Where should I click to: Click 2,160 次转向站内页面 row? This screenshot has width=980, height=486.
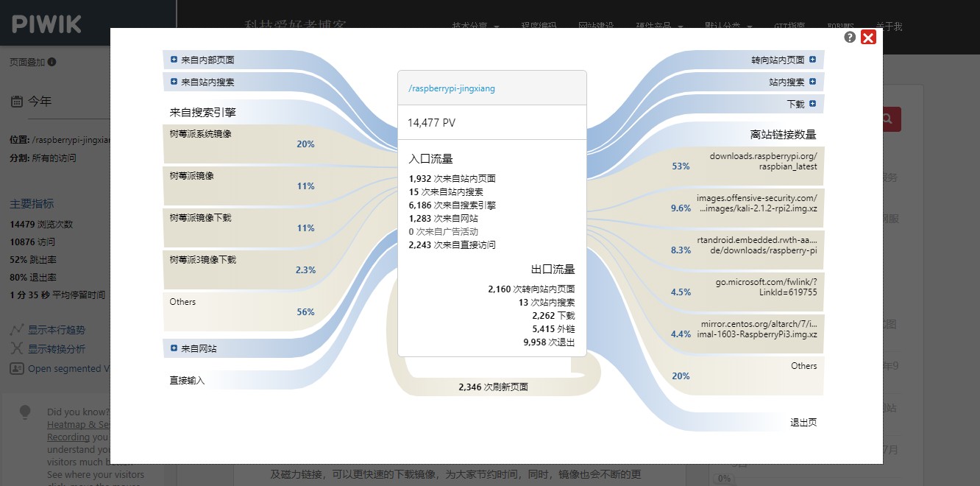coord(531,289)
